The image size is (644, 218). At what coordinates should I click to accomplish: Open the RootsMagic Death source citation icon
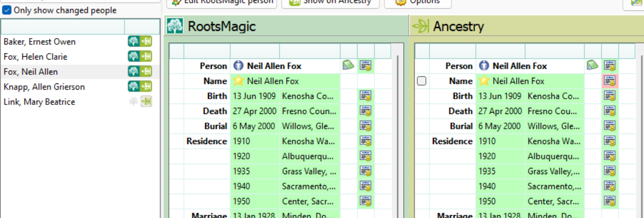366,111
